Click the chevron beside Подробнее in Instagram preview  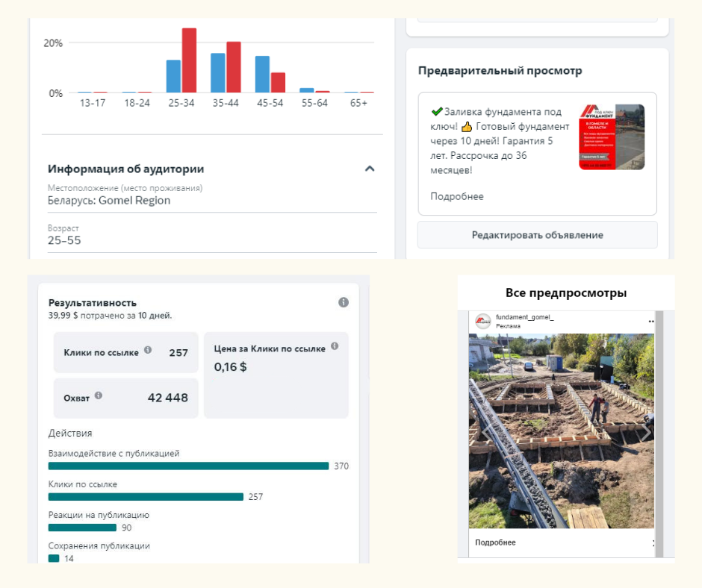click(x=653, y=542)
